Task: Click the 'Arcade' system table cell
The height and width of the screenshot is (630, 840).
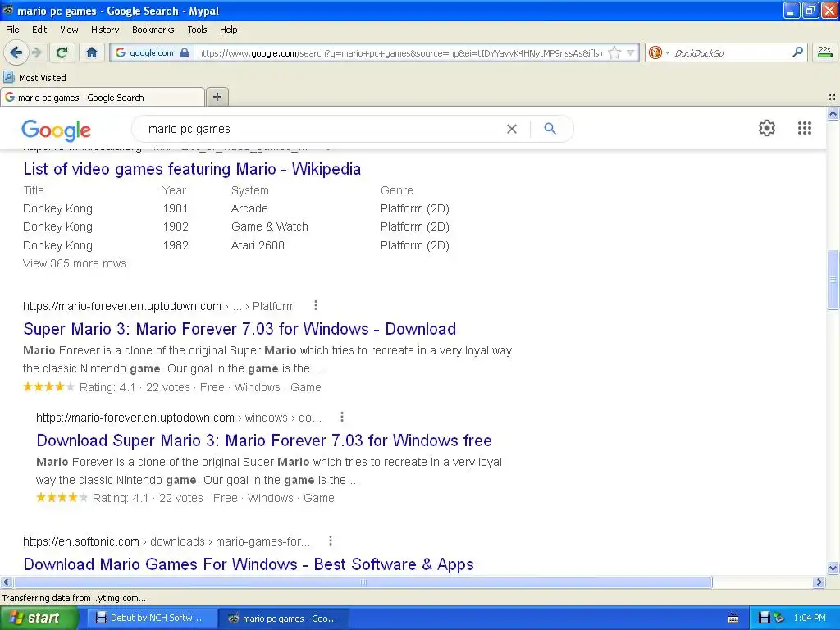Action: 249,208
